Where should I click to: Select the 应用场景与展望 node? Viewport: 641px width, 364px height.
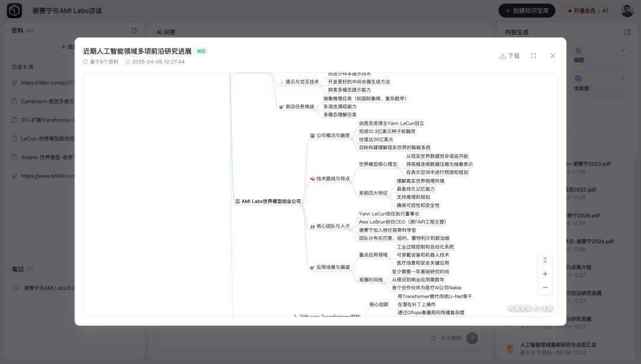click(x=330, y=267)
